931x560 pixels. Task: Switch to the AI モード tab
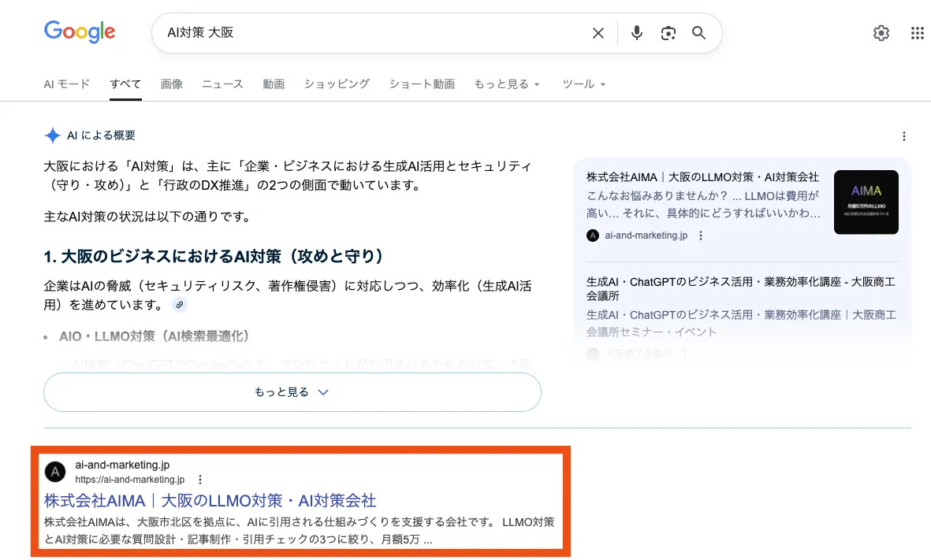pyautogui.click(x=66, y=84)
